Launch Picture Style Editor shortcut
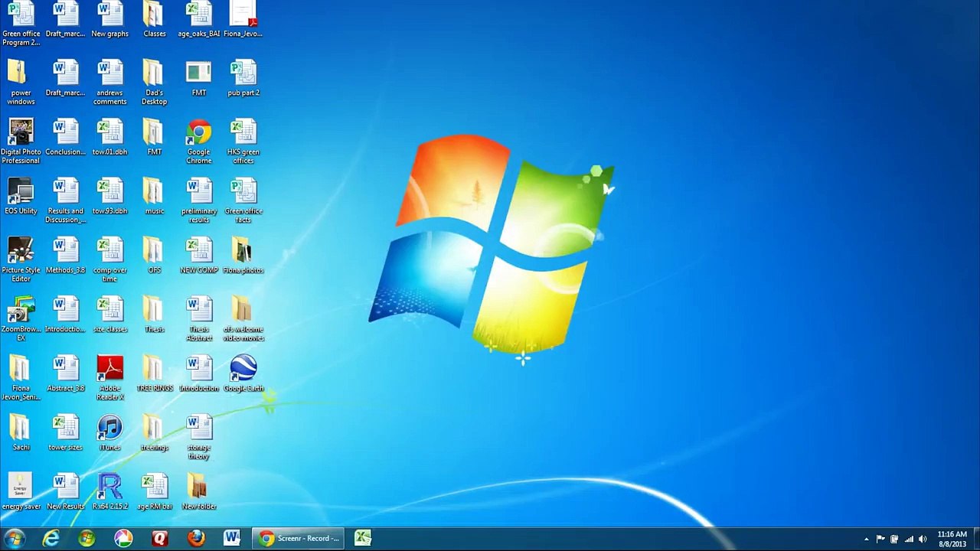Viewport: 980px width, 551px height. tap(21, 259)
